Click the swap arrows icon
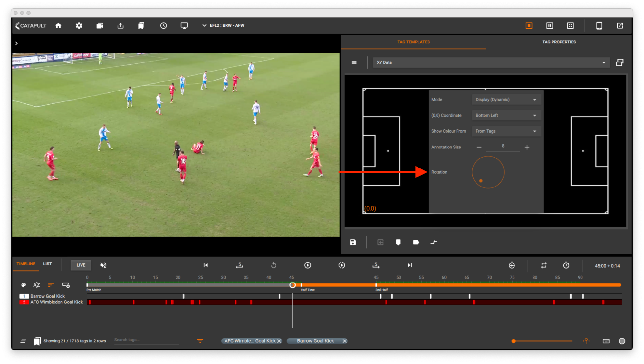The image size is (644, 364). pos(434,242)
